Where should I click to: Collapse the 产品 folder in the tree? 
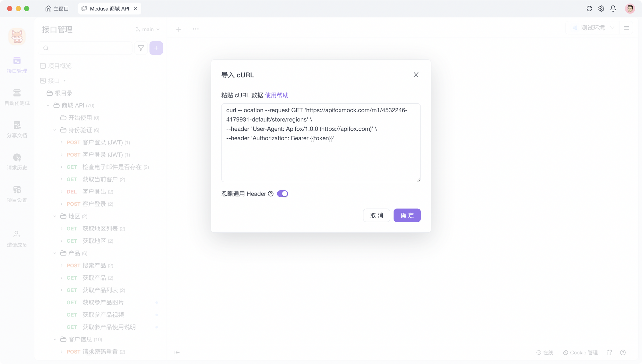[x=55, y=253]
